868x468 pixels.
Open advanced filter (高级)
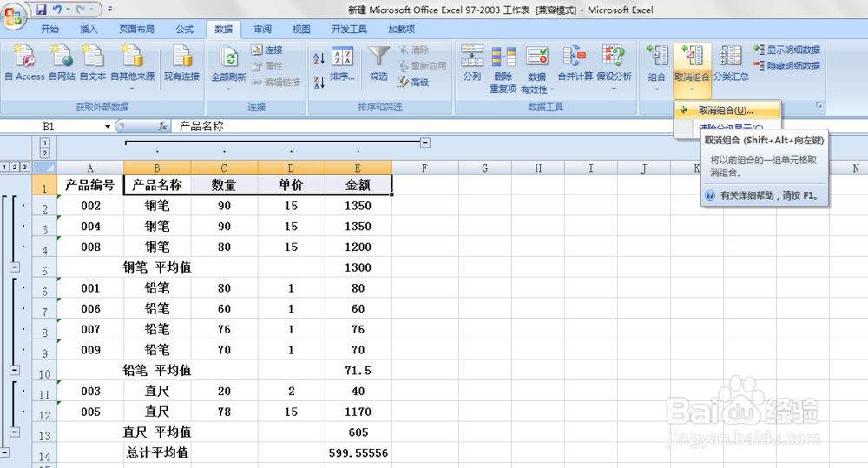[x=413, y=82]
